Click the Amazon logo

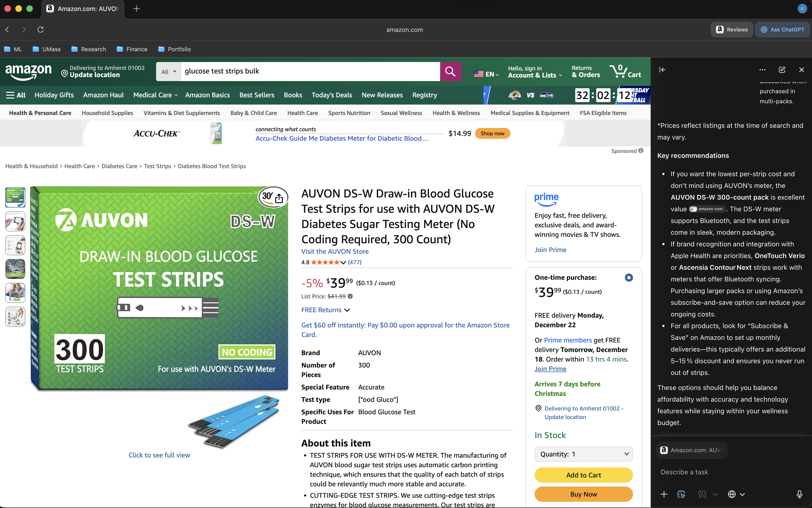pyautogui.click(x=28, y=72)
